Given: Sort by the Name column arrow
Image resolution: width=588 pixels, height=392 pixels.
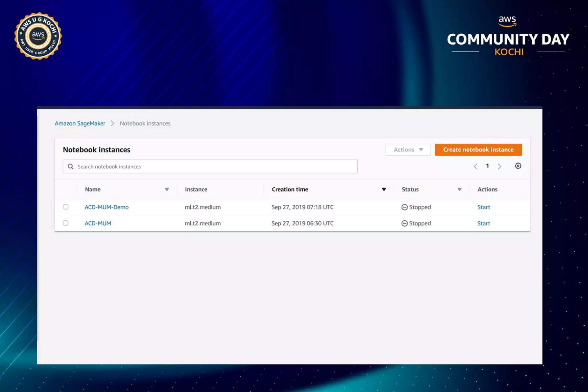Looking at the screenshot, I should (167, 189).
